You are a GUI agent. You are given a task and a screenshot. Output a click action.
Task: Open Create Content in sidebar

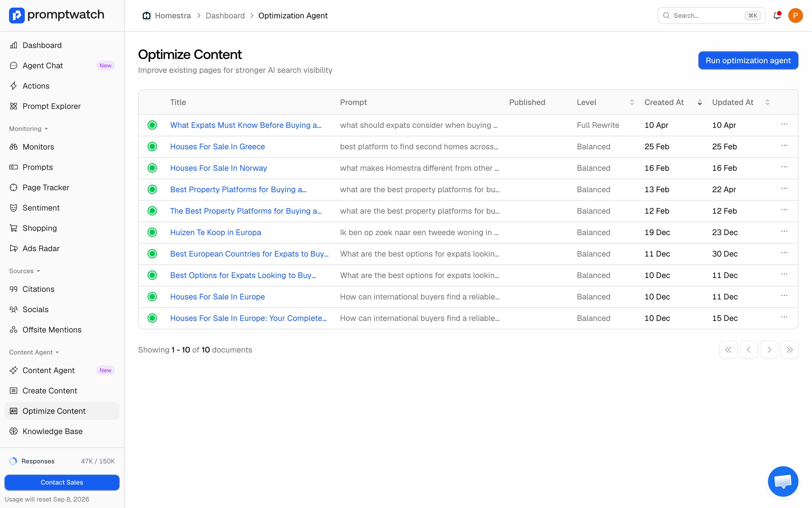click(62, 391)
